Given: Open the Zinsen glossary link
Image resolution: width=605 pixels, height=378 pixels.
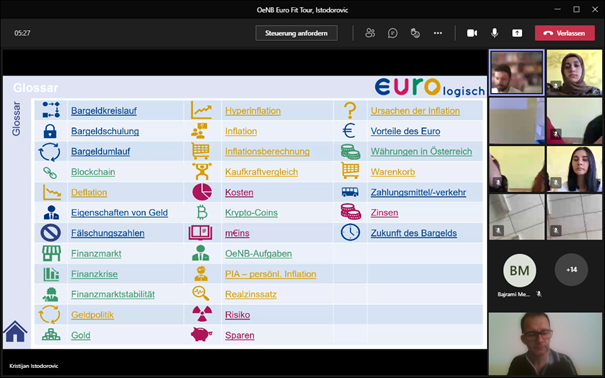Looking at the screenshot, I should [x=384, y=213].
